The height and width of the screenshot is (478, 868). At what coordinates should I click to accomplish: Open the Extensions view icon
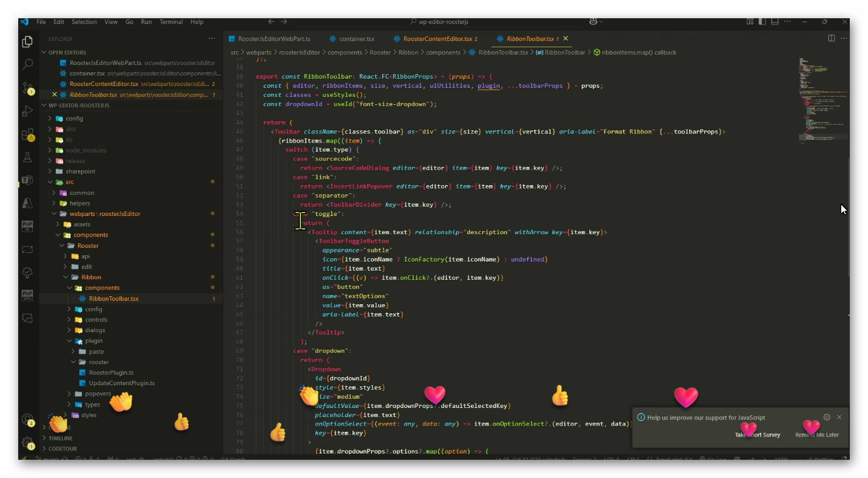pos(27,134)
